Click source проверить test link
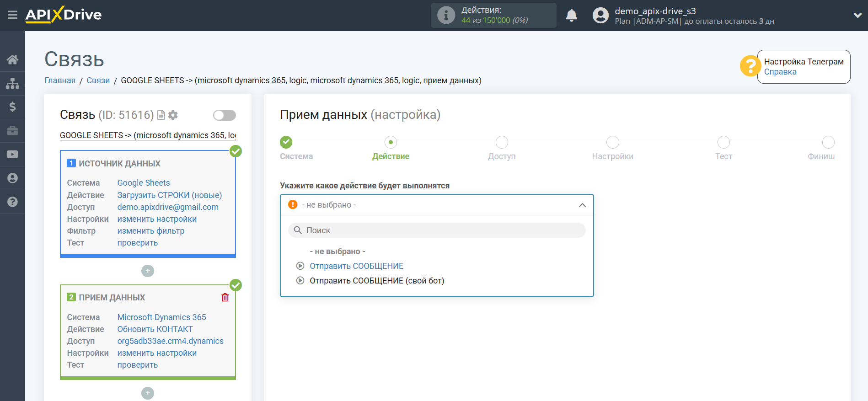The height and width of the screenshot is (401, 868). click(138, 243)
